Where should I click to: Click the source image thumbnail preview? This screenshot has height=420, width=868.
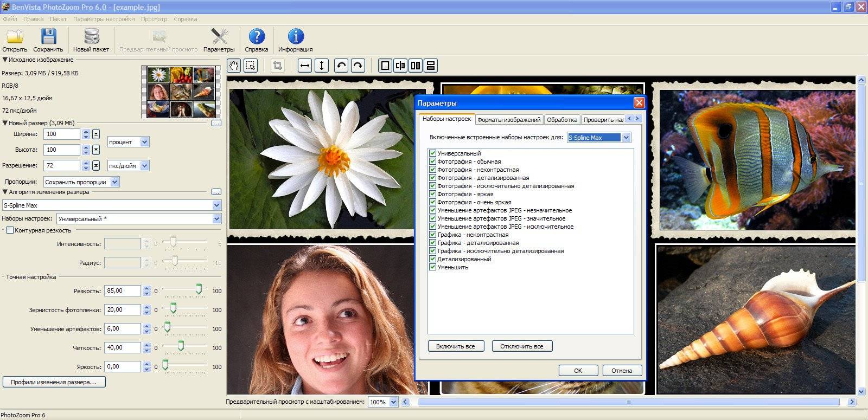pyautogui.click(x=182, y=92)
